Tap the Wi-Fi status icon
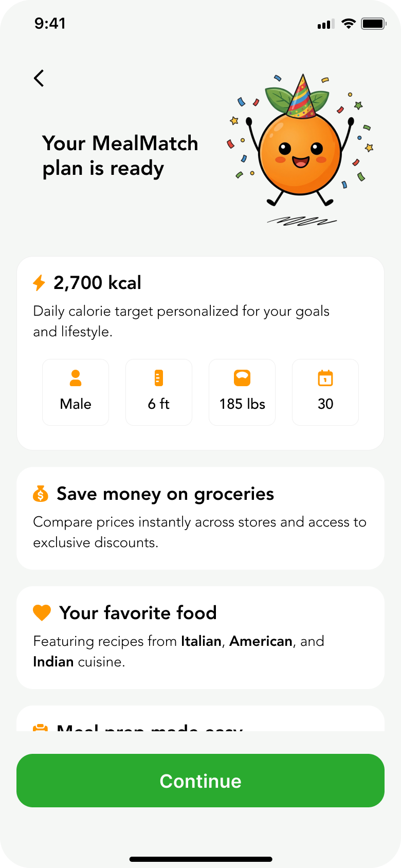This screenshot has height=868, width=401. (349, 24)
